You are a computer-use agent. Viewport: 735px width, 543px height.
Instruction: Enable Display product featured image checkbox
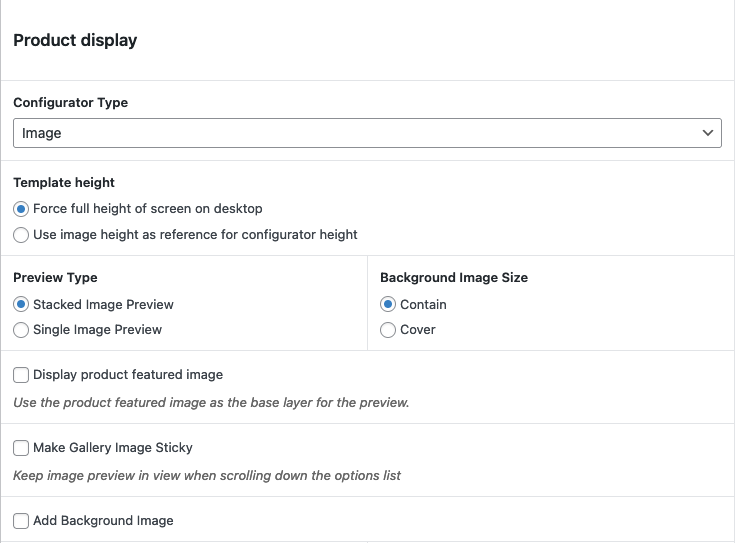point(21,375)
